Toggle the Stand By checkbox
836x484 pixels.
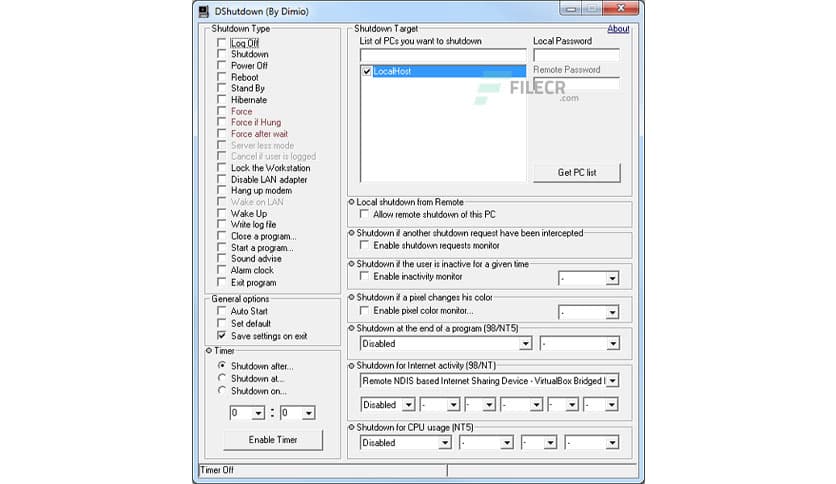(x=222, y=88)
